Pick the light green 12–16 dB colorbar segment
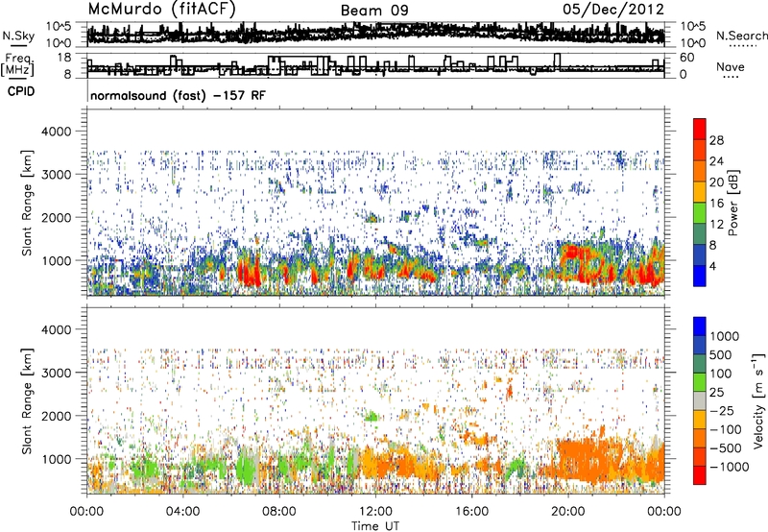This screenshot has width=768, height=532. pos(700,213)
